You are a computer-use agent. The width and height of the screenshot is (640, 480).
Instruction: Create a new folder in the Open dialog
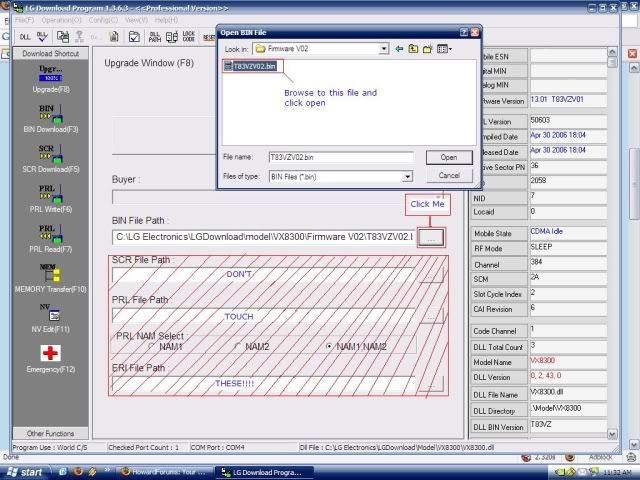(x=427, y=49)
